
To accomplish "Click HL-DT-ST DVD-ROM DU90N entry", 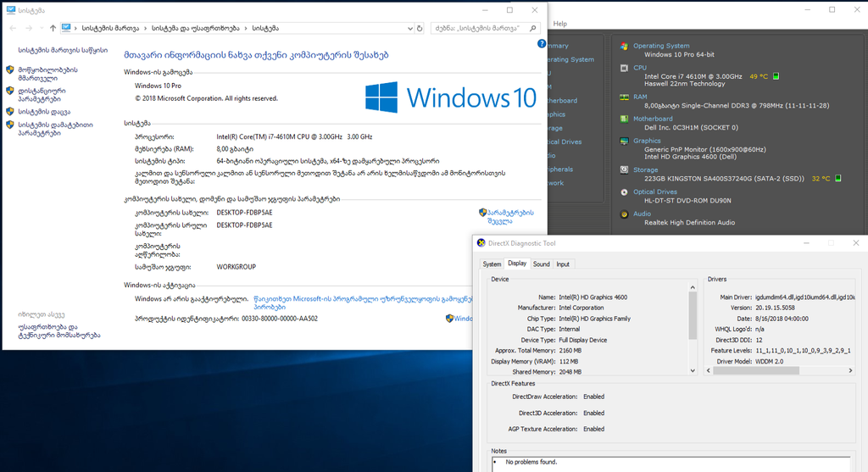I will coord(687,201).
